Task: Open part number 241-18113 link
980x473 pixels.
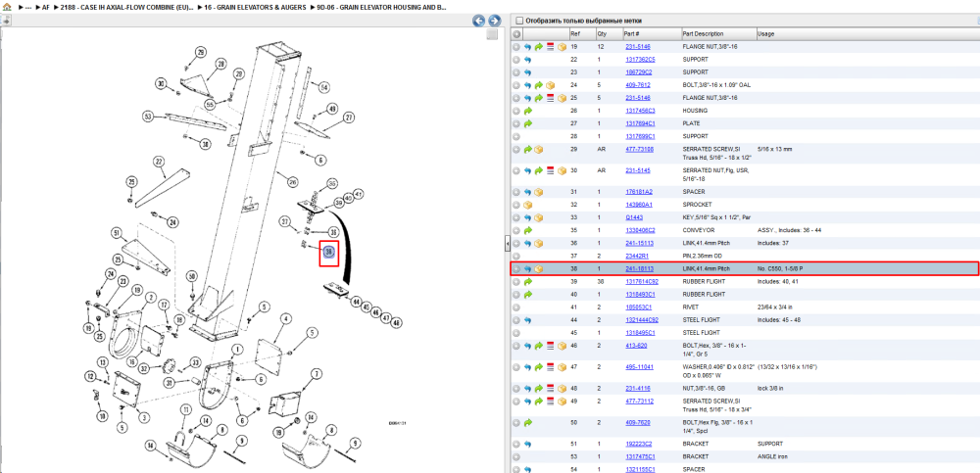Action: (x=639, y=268)
